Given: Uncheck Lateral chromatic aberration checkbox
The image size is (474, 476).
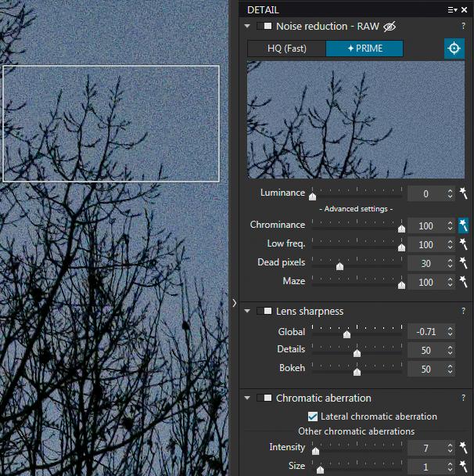Looking at the screenshot, I should pyautogui.click(x=313, y=416).
